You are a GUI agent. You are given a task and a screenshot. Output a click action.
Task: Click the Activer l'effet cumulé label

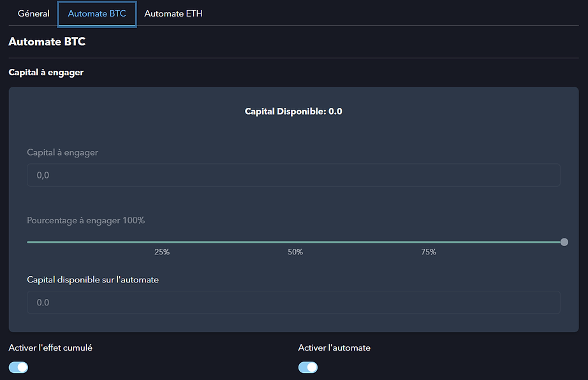pos(50,347)
